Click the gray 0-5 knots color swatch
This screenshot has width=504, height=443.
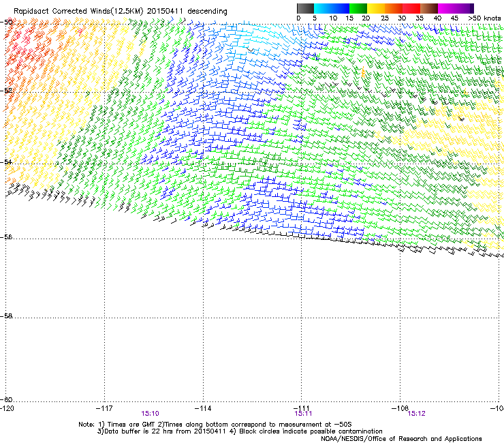(x=305, y=8)
